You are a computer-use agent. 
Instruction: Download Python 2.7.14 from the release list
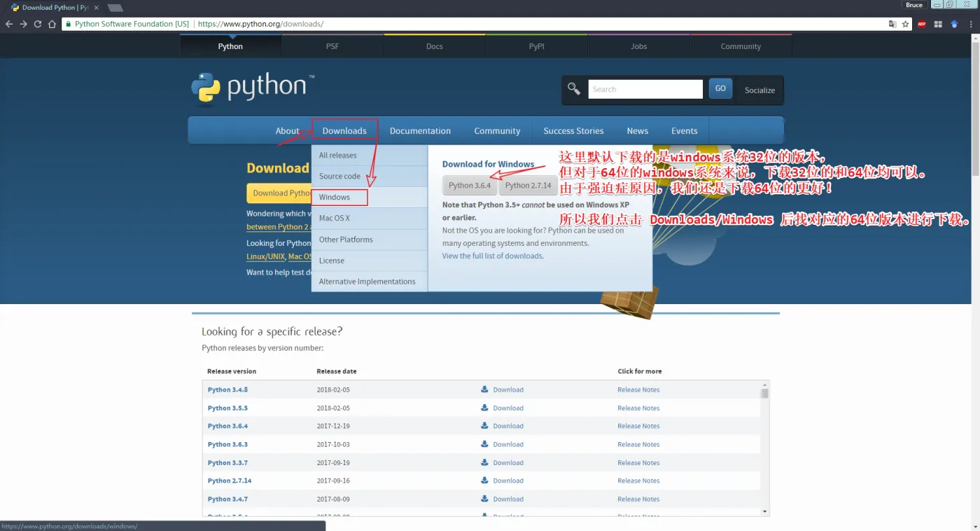point(502,481)
